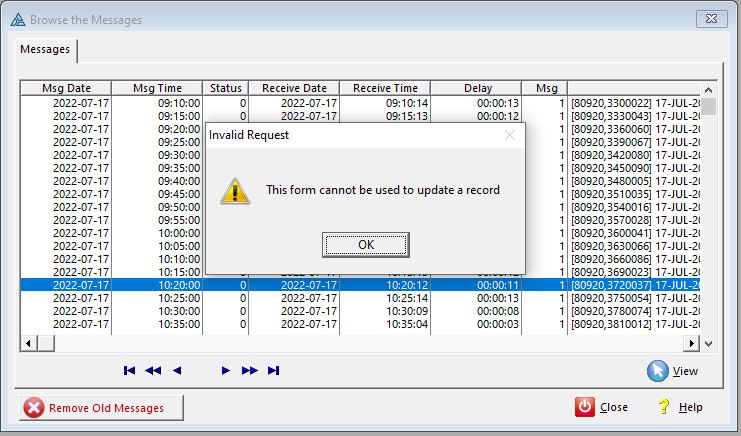Jump to the last record

tap(274, 371)
